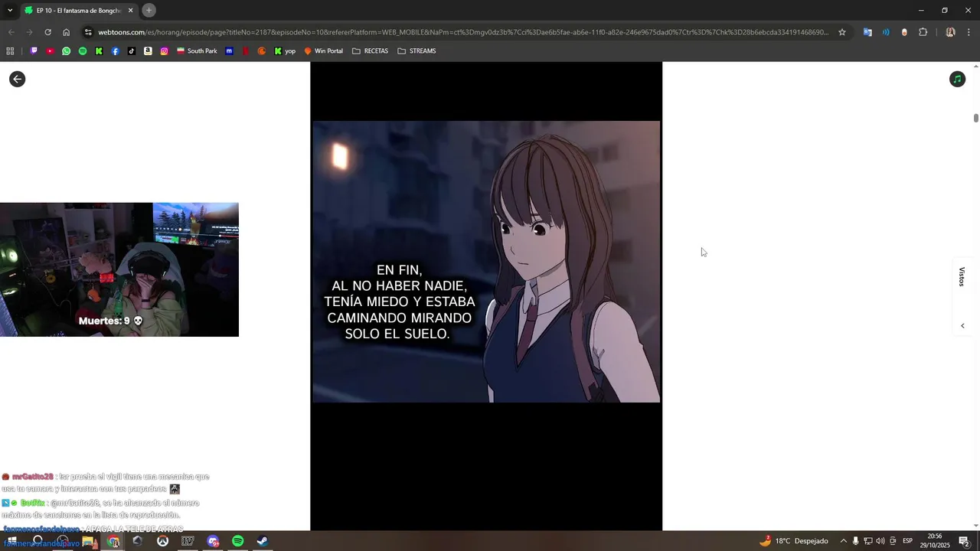980x551 pixels.
Task: Expand the side panel with the chevron arrow
Action: click(962, 326)
